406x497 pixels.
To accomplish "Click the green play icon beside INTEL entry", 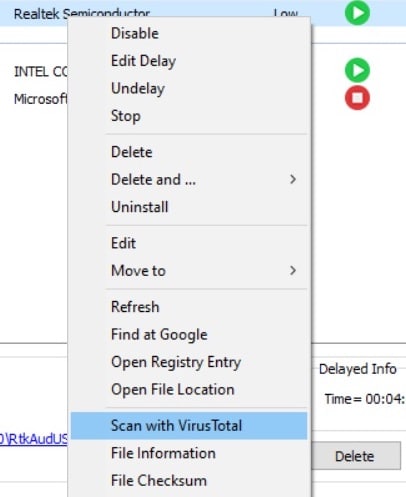I will (357, 70).
